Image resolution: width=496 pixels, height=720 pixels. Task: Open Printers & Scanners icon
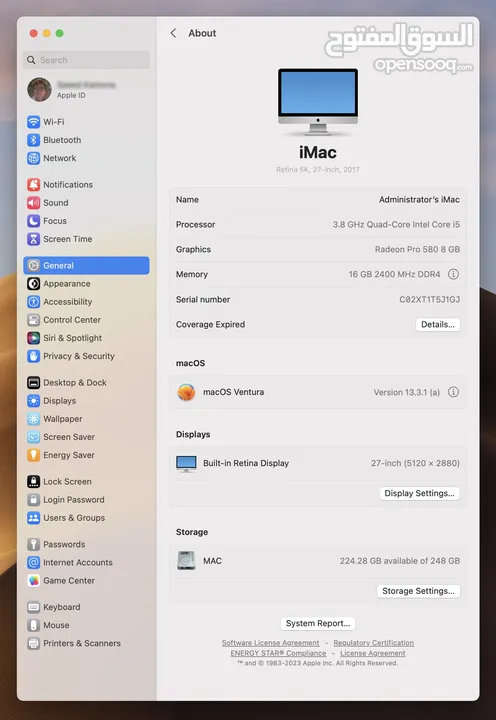[34, 643]
